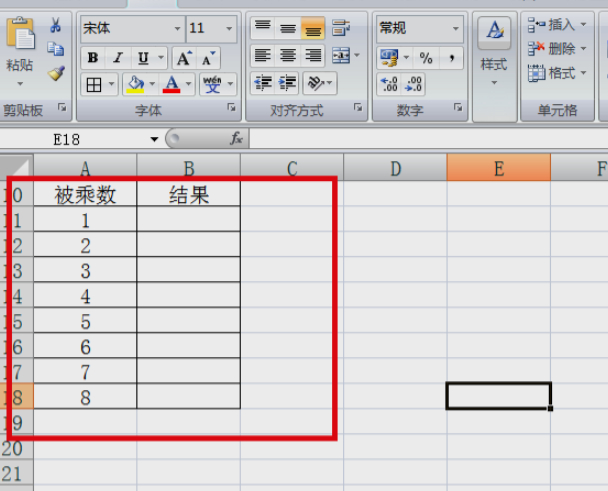Set bottom vertical alignment
608x491 pixels.
click(313, 28)
